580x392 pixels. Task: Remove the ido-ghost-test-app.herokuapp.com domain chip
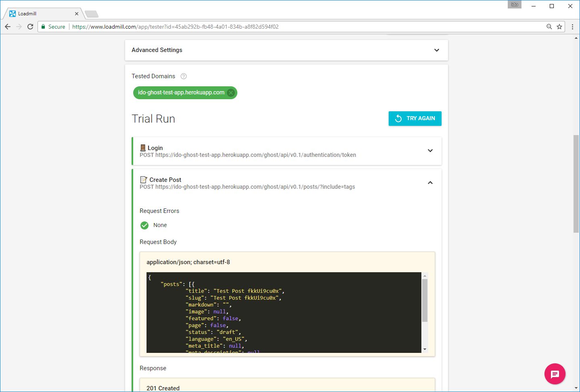231,93
